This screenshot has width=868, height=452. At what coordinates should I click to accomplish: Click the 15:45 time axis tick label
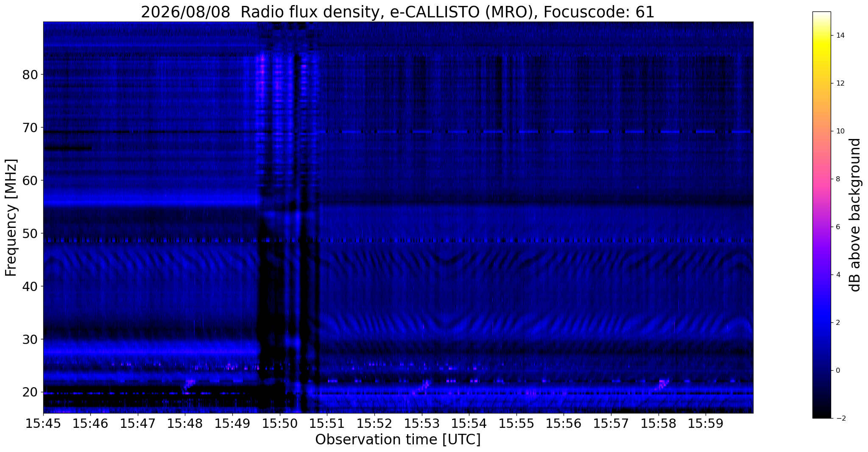click(43, 424)
